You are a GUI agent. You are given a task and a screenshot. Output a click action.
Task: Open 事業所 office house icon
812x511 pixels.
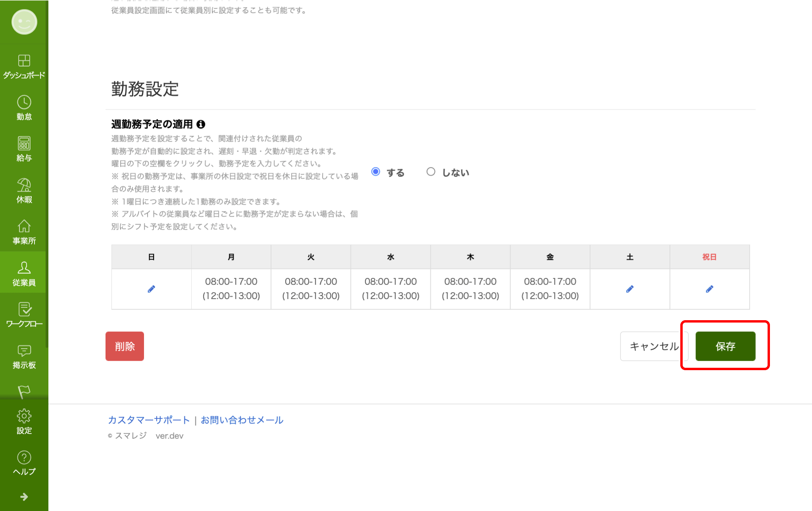click(24, 227)
